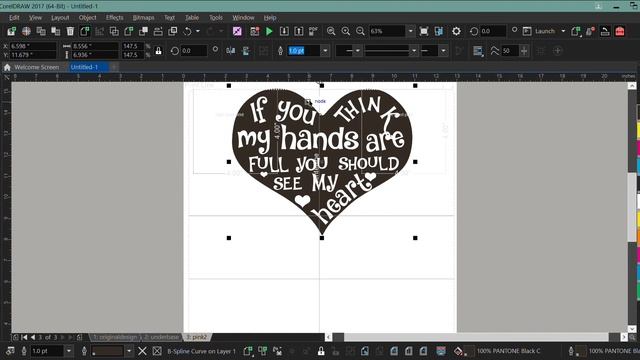Click the previous page arrow in page navigator
Viewport: 640px width, 360px height.
click(33, 337)
